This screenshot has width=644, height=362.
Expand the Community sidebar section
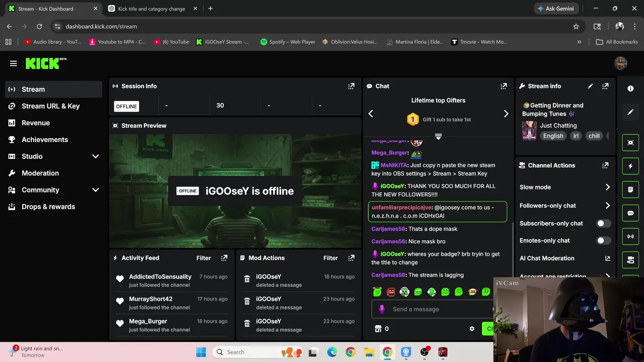point(95,190)
